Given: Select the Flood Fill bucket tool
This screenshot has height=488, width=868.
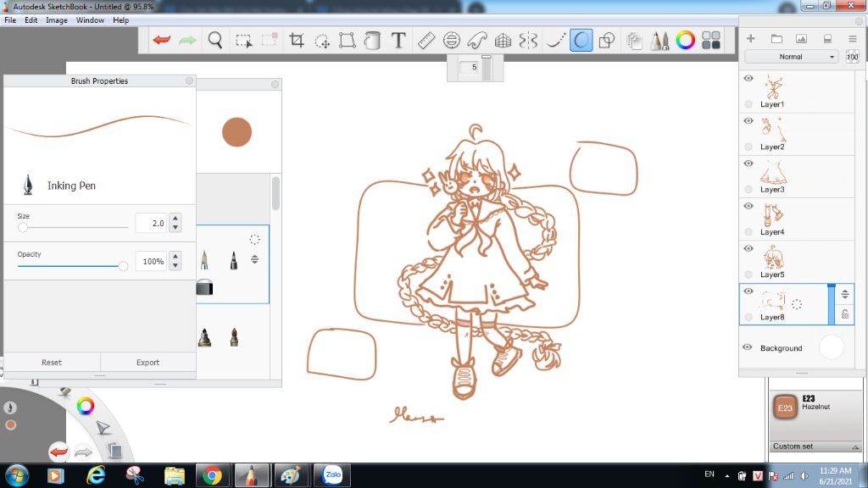Looking at the screenshot, I should pyautogui.click(x=372, y=40).
